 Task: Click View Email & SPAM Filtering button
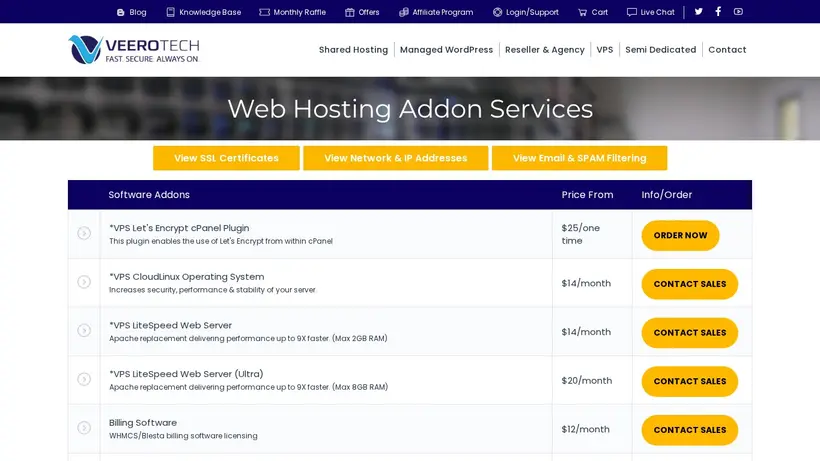[579, 158]
